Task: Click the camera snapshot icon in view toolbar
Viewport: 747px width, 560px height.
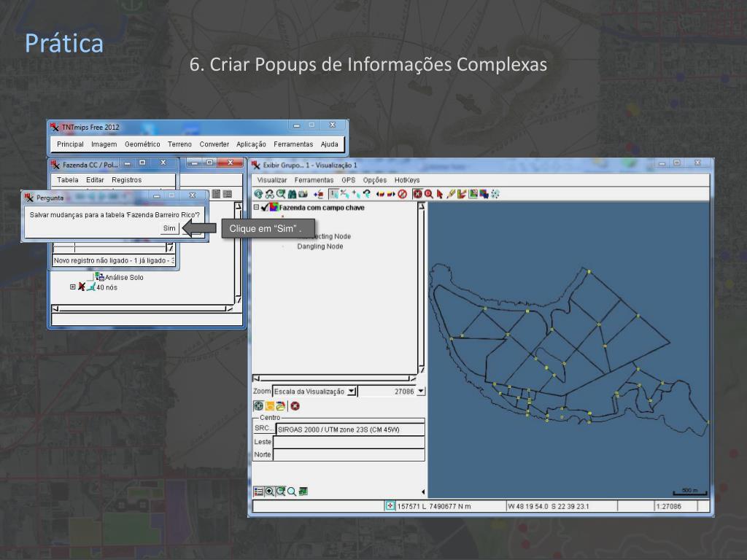Action: (303, 194)
